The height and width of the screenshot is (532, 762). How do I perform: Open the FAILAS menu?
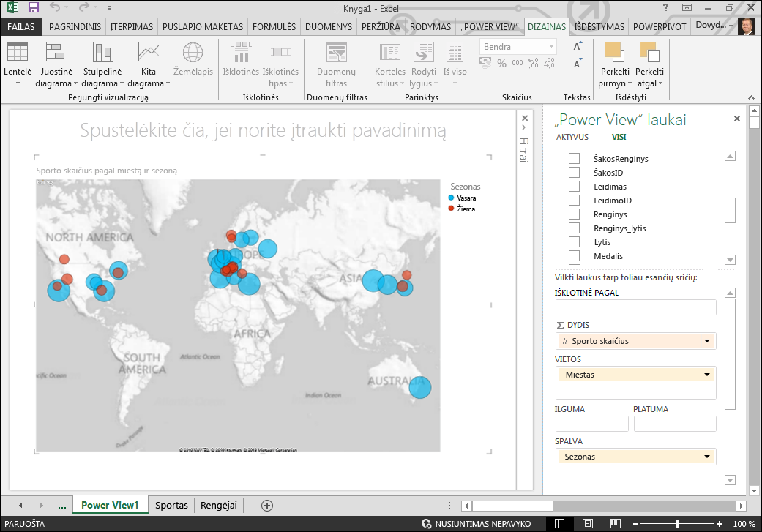21,27
